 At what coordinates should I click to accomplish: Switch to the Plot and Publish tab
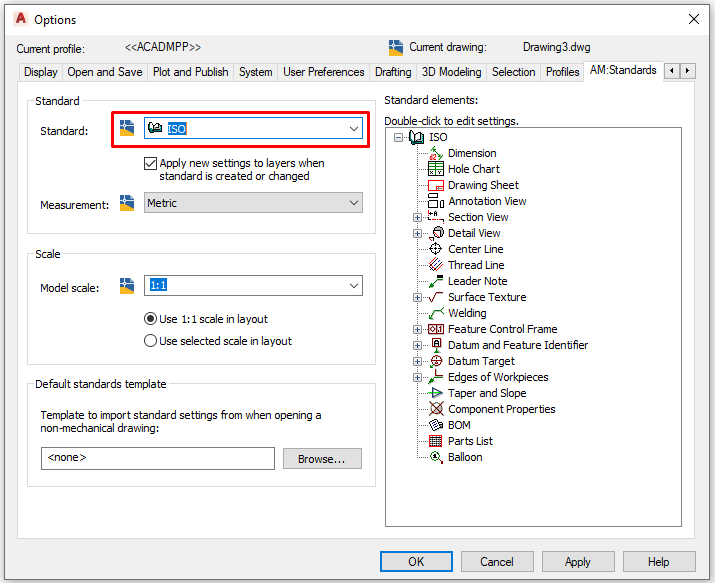point(190,72)
